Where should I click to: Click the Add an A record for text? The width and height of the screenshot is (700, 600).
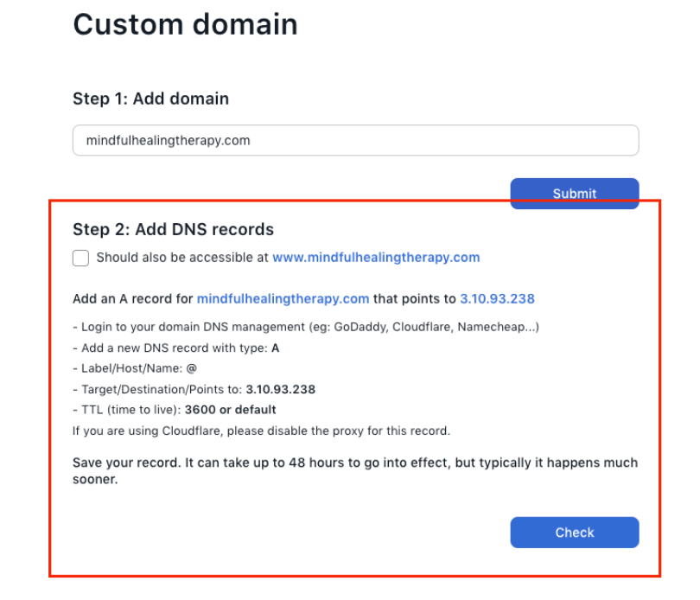pyautogui.click(x=133, y=299)
